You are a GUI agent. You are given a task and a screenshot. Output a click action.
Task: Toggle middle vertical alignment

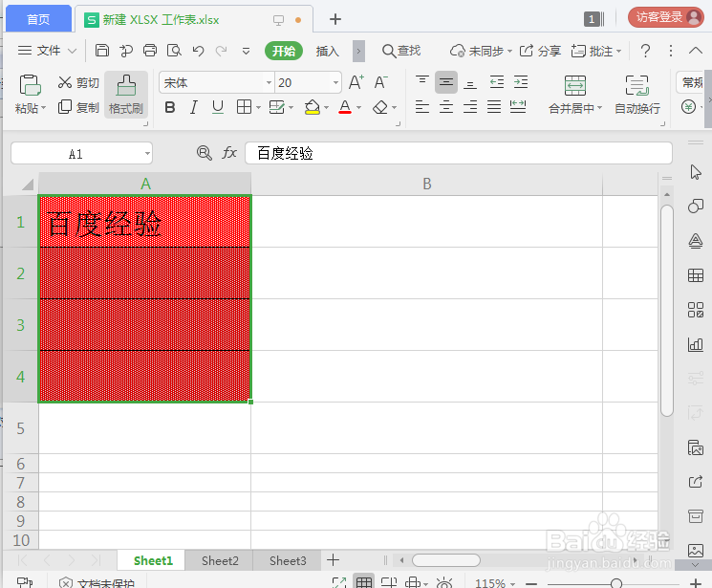click(446, 82)
